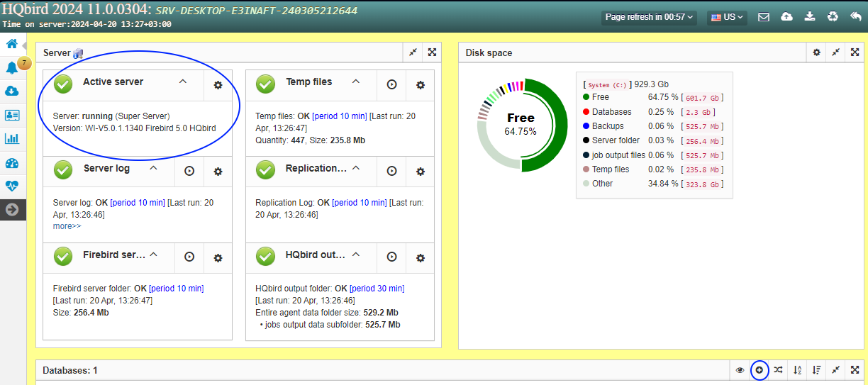Open Server log settings gear

pyautogui.click(x=218, y=171)
